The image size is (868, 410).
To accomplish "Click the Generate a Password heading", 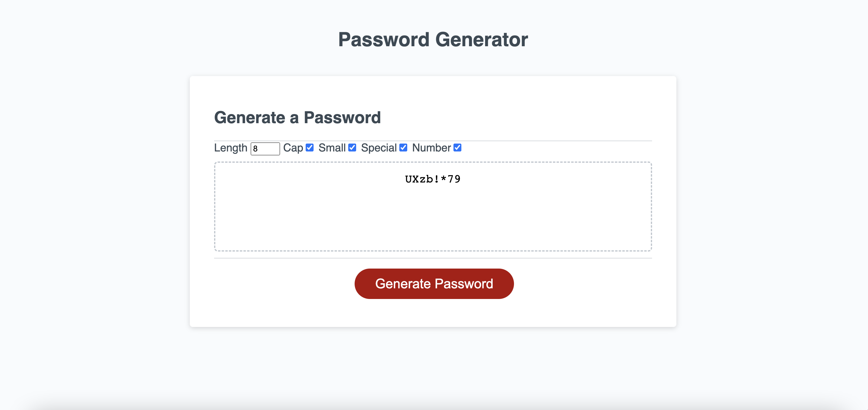I will pyautogui.click(x=298, y=117).
